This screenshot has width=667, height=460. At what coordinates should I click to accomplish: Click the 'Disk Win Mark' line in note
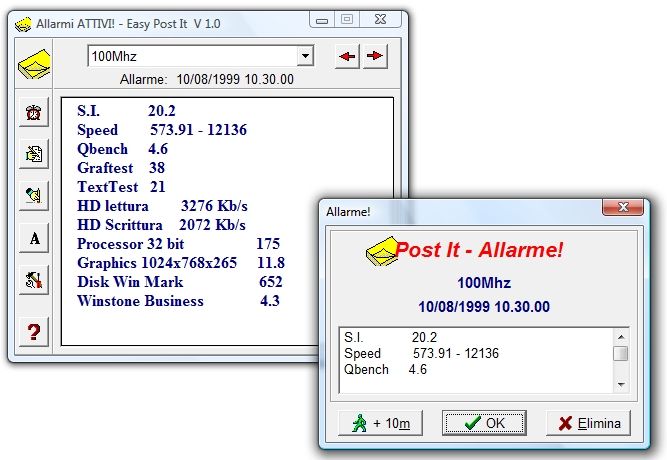tap(180, 282)
